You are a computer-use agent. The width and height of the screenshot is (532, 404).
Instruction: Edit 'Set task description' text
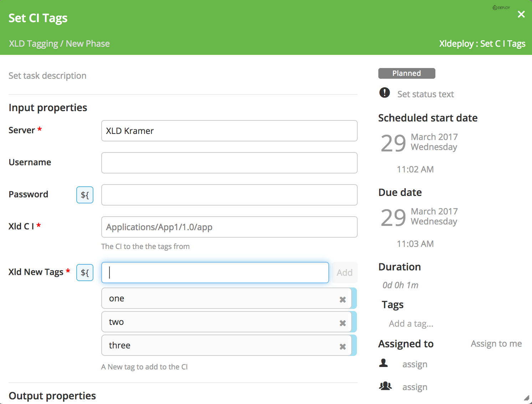coord(47,76)
